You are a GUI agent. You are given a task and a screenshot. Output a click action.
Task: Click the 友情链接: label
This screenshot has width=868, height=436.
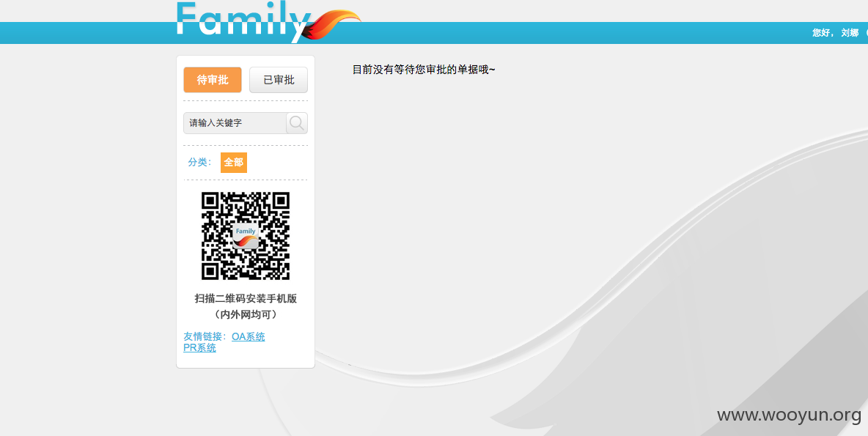pos(207,336)
